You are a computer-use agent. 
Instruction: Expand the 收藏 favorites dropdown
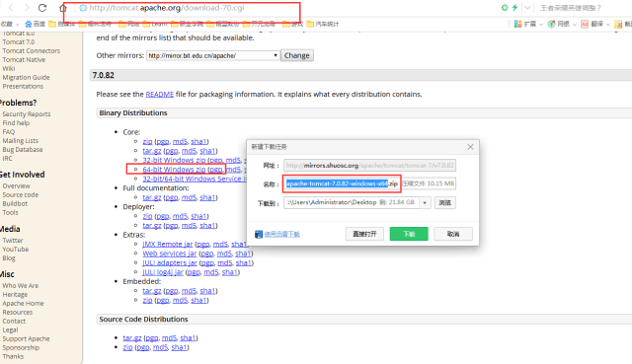10,24
